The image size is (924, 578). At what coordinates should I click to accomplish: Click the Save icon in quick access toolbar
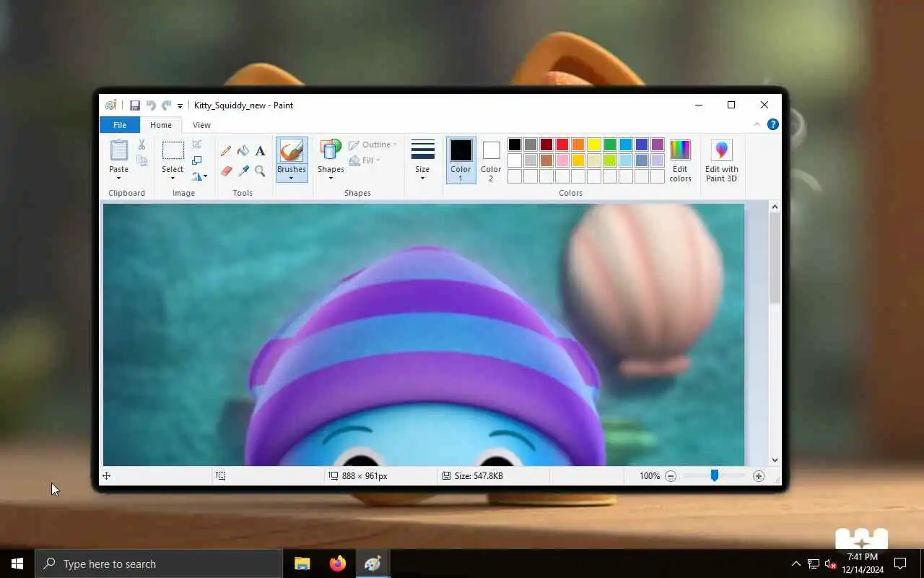point(135,105)
